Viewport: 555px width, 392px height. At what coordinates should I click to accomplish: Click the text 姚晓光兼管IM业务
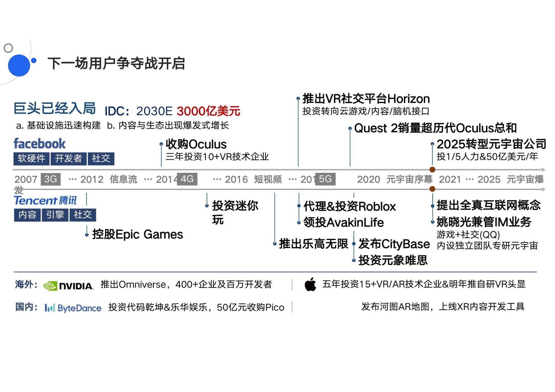click(x=484, y=222)
